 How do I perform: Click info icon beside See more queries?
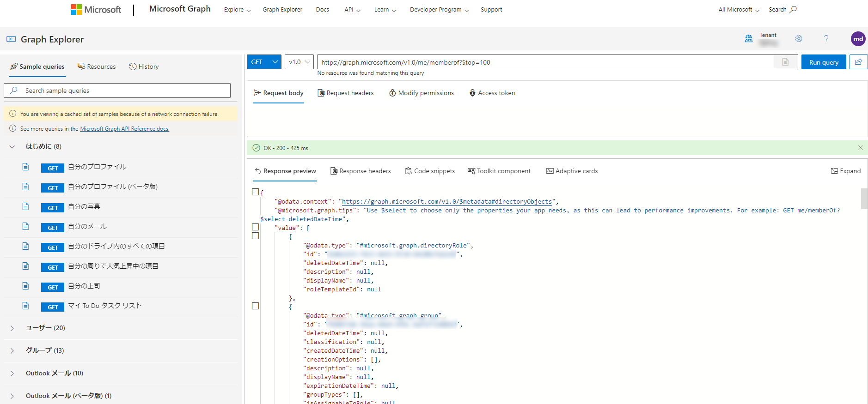(13, 128)
